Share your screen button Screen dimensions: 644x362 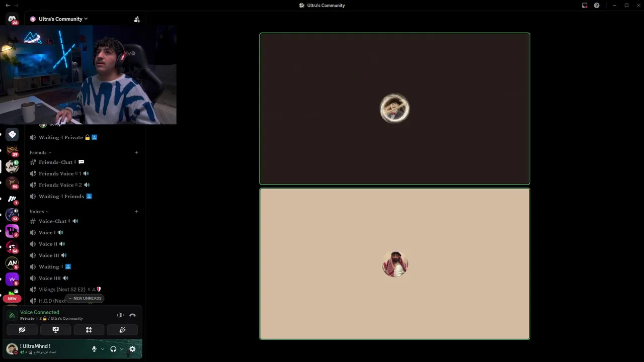55,330
